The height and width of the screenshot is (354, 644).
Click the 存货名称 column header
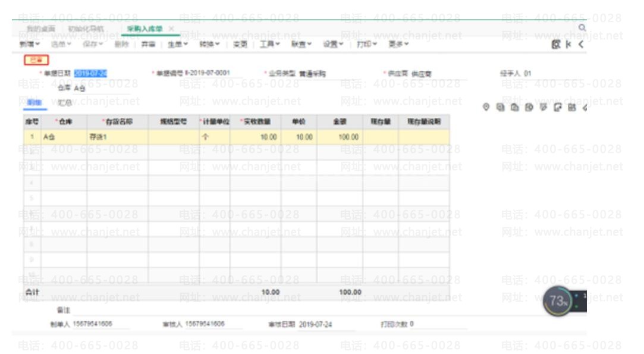click(x=118, y=122)
